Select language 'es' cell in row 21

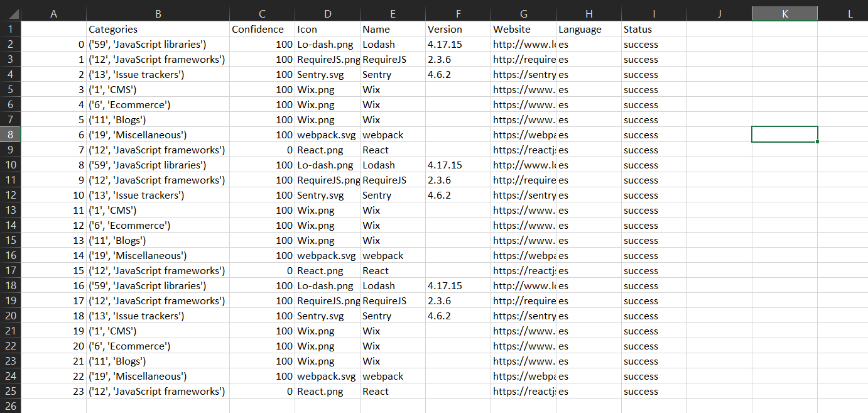589,331
